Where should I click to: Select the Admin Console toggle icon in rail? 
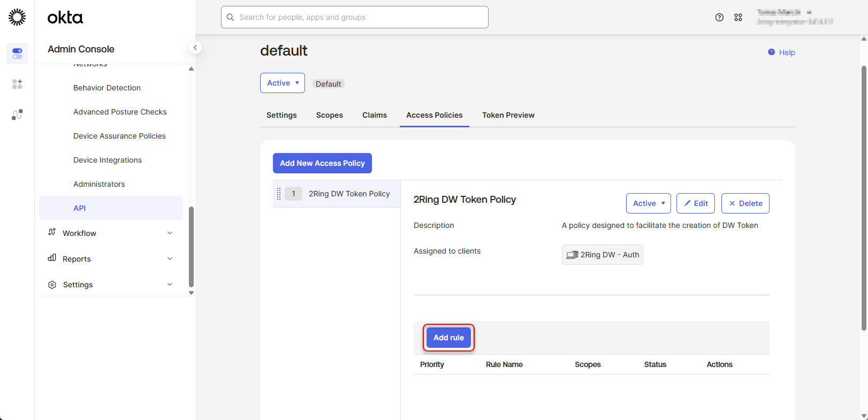click(17, 54)
